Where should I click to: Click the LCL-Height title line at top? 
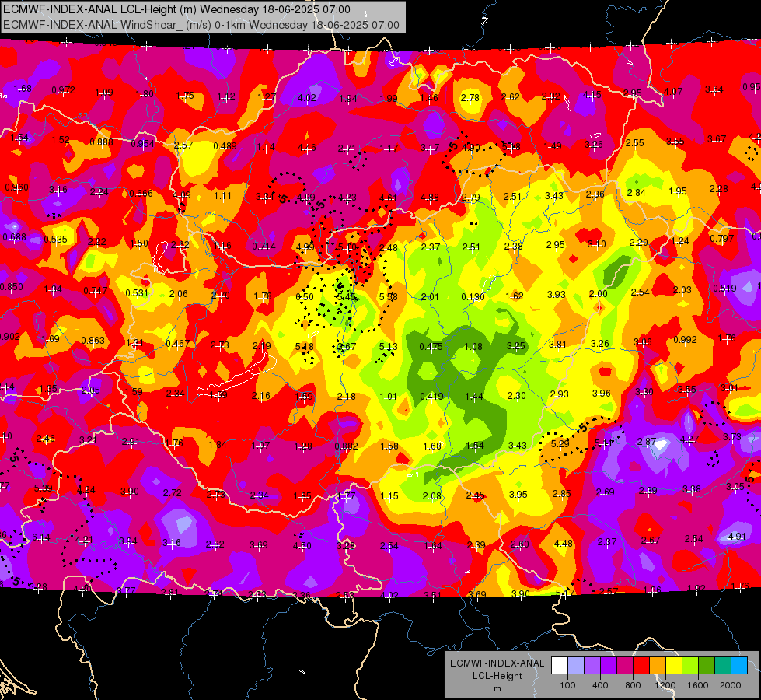pyautogui.click(x=176, y=9)
